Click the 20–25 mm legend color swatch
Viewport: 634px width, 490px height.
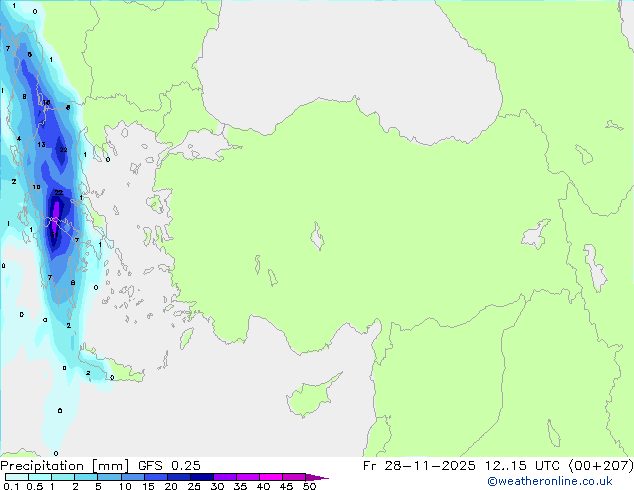[x=178, y=477]
